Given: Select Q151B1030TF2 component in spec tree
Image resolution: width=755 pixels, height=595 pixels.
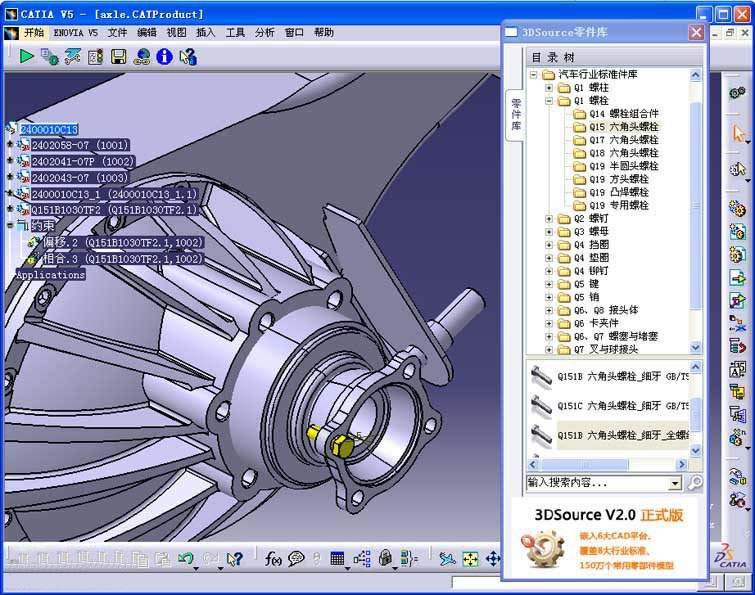Looking at the screenshot, I should [114, 210].
